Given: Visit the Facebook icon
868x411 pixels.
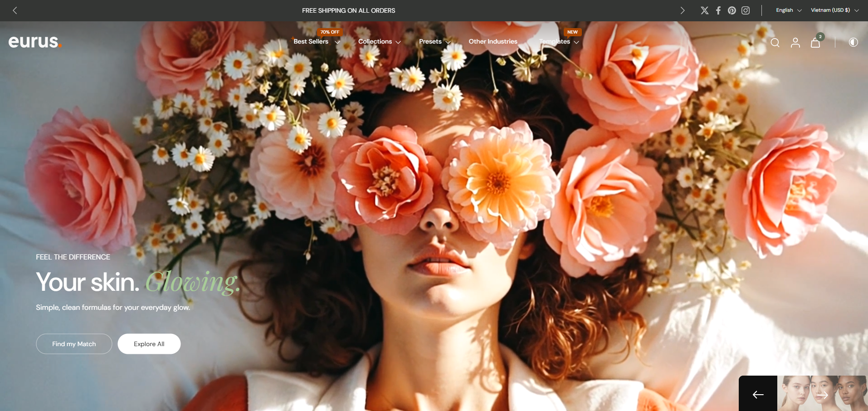Looking at the screenshot, I should coord(718,10).
